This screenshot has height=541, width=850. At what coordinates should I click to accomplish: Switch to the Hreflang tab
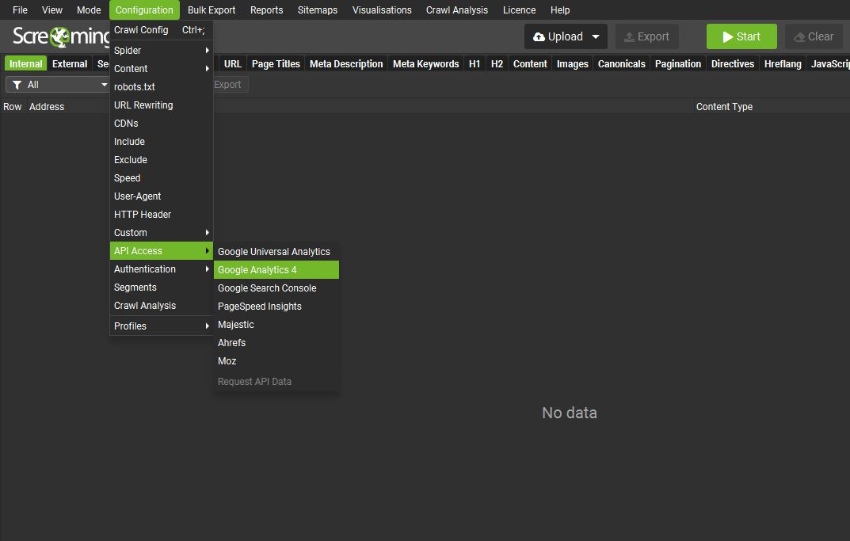tap(783, 64)
